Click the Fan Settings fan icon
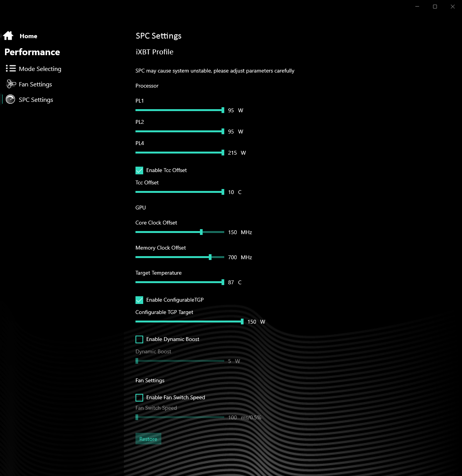 coord(11,84)
